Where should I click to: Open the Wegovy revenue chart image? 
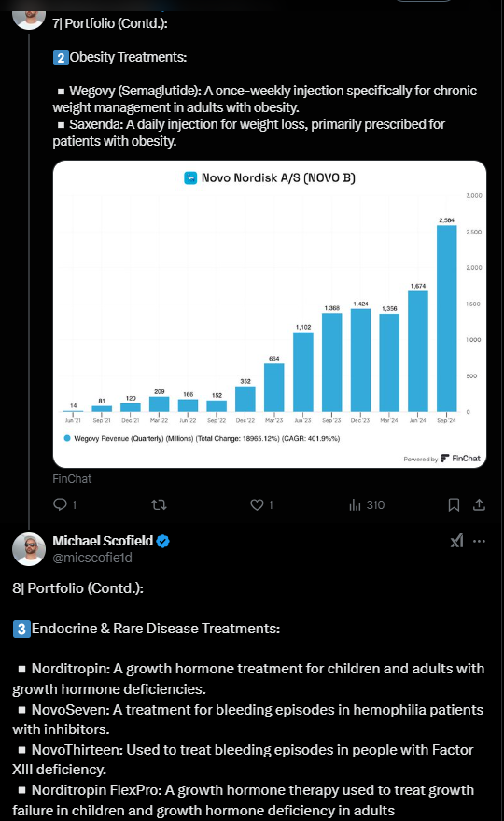pos(270,314)
